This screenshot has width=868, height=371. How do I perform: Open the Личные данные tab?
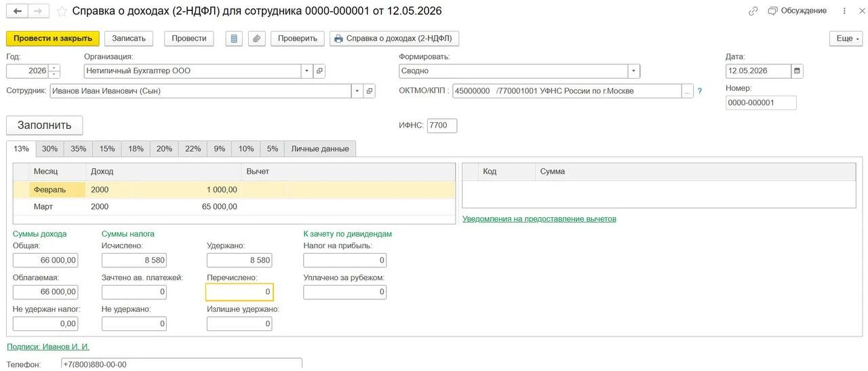click(x=320, y=149)
